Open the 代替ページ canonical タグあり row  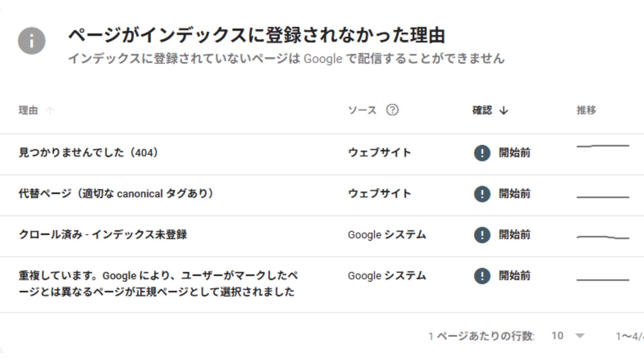(116, 194)
